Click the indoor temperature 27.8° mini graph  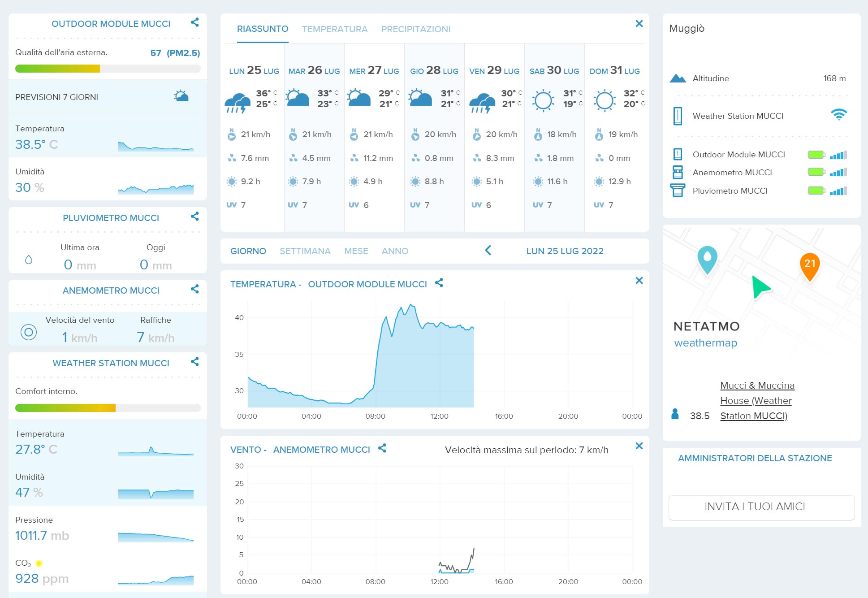[x=156, y=451]
